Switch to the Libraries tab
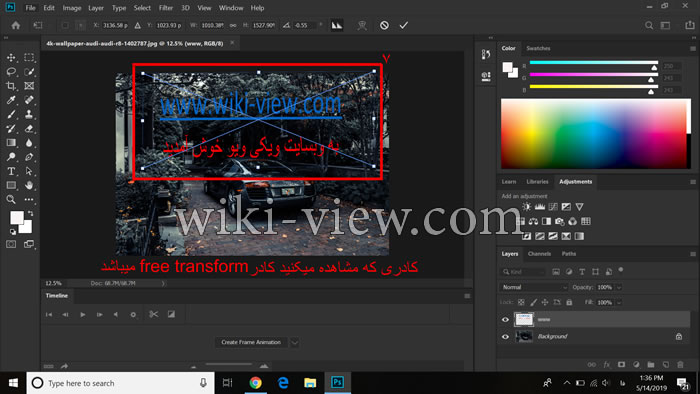 click(x=537, y=182)
